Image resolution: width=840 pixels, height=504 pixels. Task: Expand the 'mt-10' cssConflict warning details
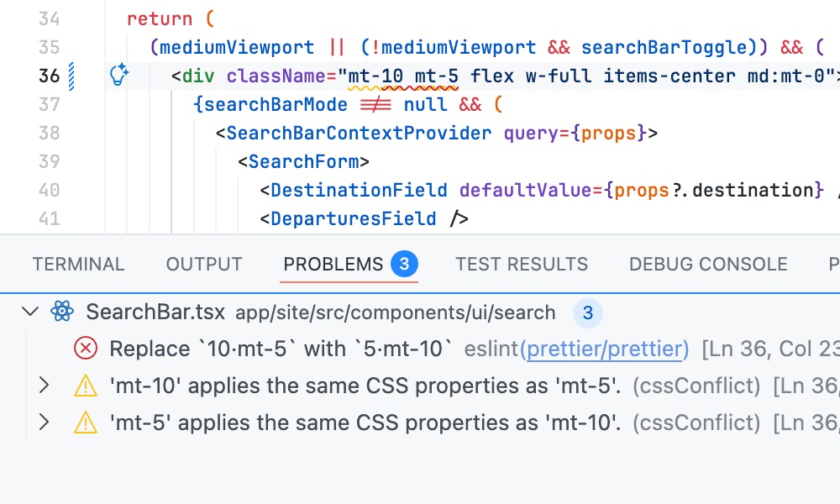(x=44, y=386)
